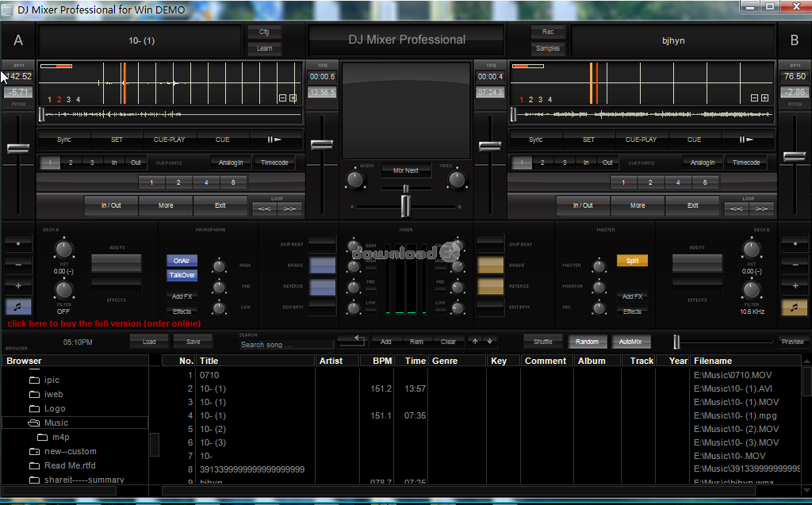Click the preview volume slider handle

pyautogui.click(x=676, y=342)
